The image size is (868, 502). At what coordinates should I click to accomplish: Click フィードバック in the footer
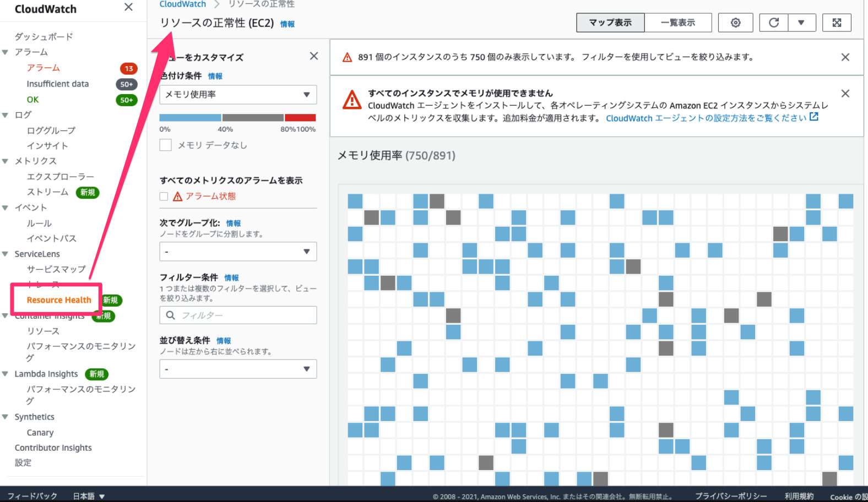(32, 496)
